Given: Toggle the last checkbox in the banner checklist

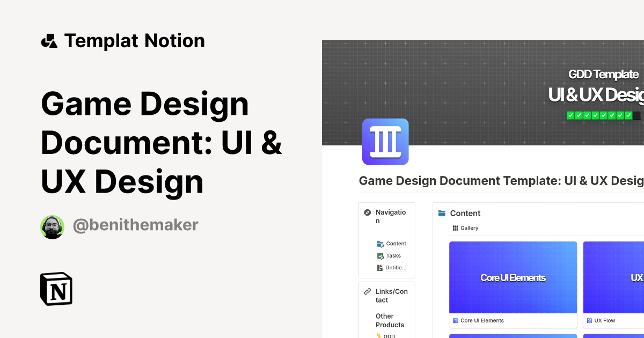Looking at the screenshot, I should click(x=628, y=115).
